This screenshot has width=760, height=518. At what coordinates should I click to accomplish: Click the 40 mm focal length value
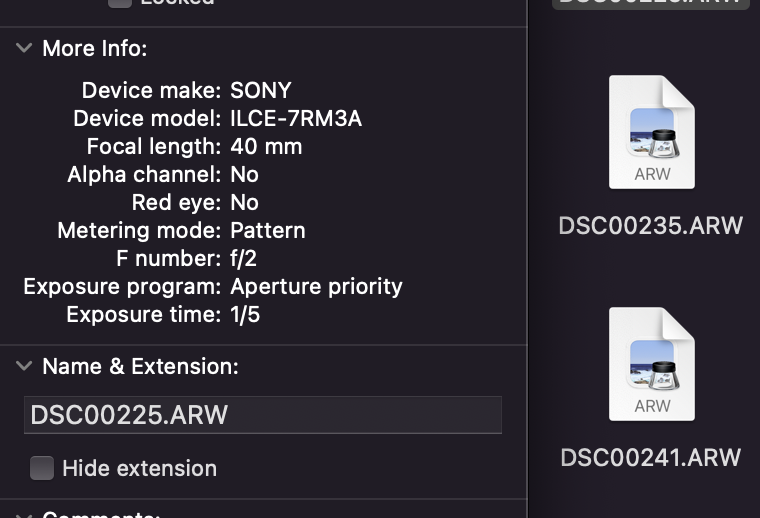[x=266, y=146]
